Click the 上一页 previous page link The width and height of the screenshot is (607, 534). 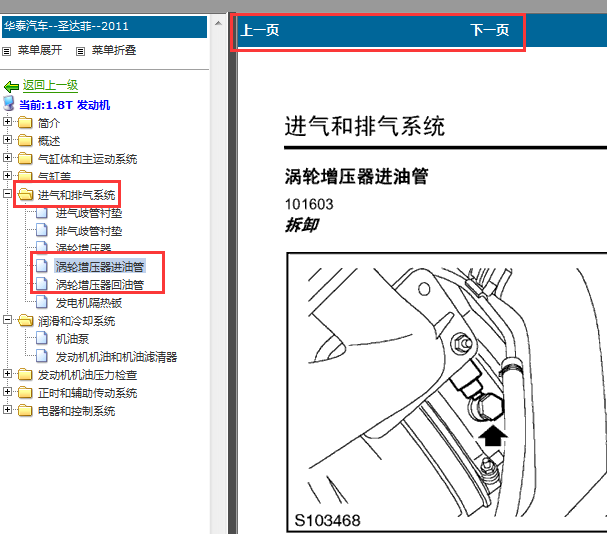(x=260, y=30)
